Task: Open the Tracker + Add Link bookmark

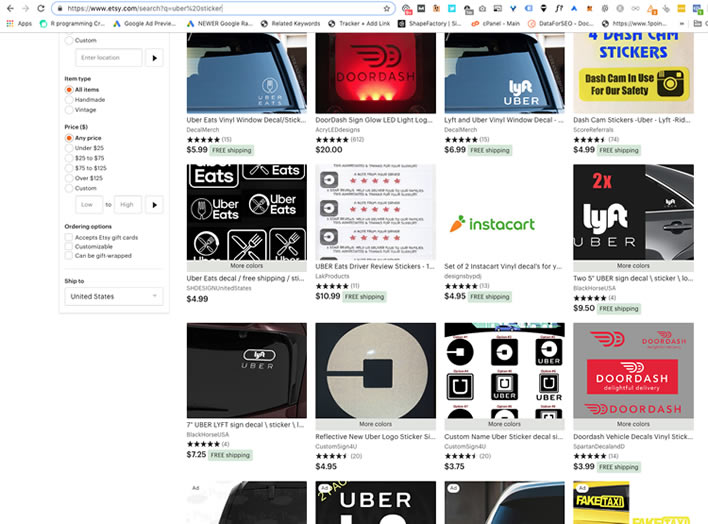Action: [x=359, y=23]
